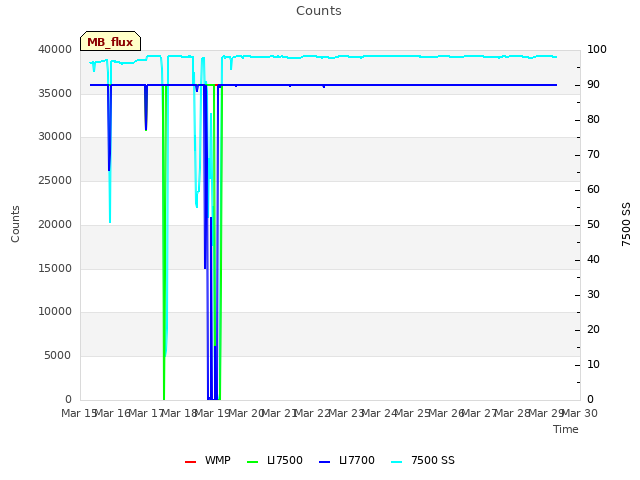Select the 10000 left axis tick label
Image resolution: width=640 pixels, height=480 pixels.
tap(55, 311)
